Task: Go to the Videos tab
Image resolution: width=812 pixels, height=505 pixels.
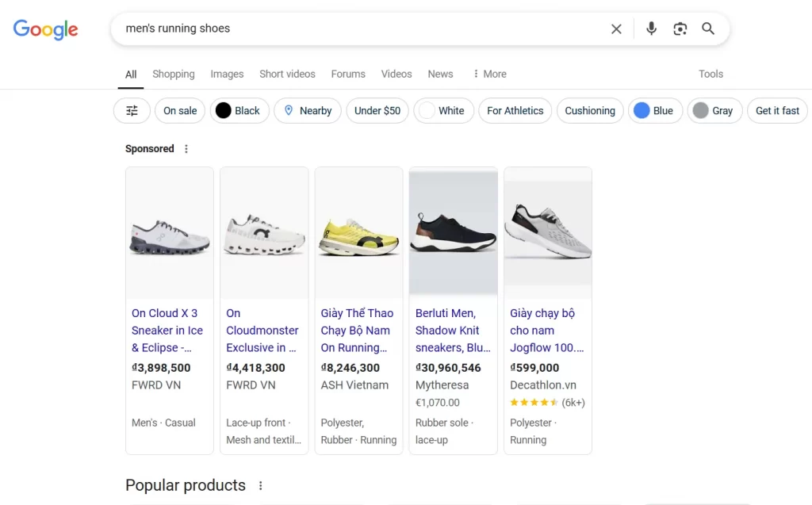Action: pos(396,74)
